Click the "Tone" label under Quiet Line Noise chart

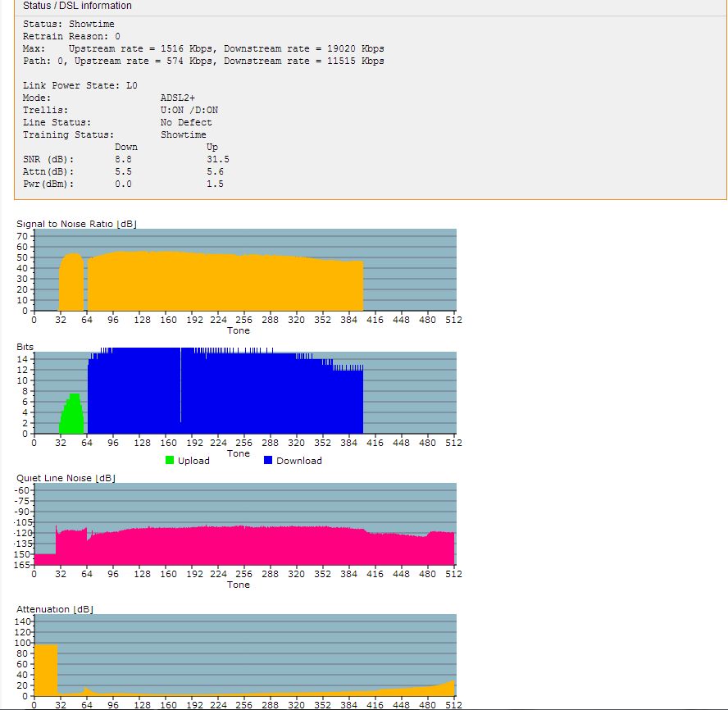[x=239, y=585]
